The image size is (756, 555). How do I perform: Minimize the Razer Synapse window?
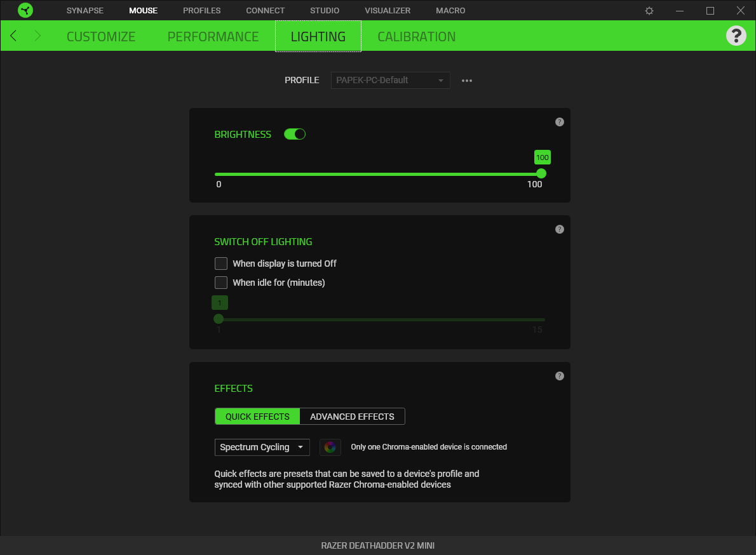click(680, 11)
